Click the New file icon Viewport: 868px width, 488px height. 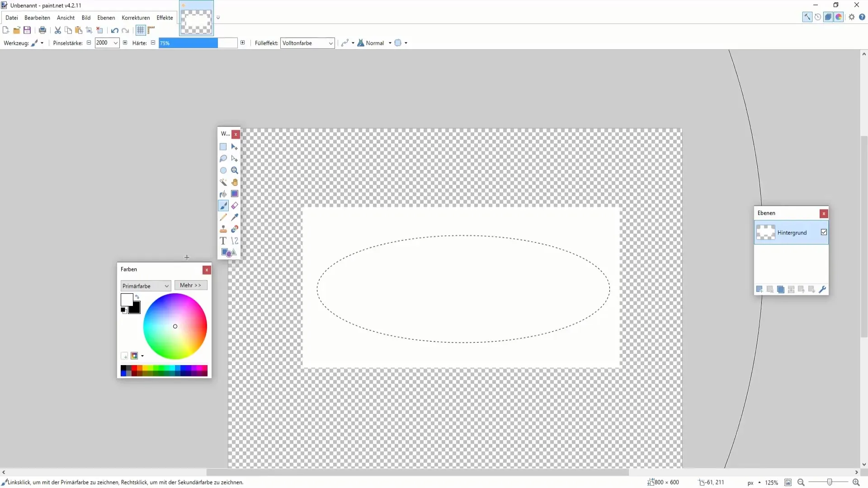6,30
